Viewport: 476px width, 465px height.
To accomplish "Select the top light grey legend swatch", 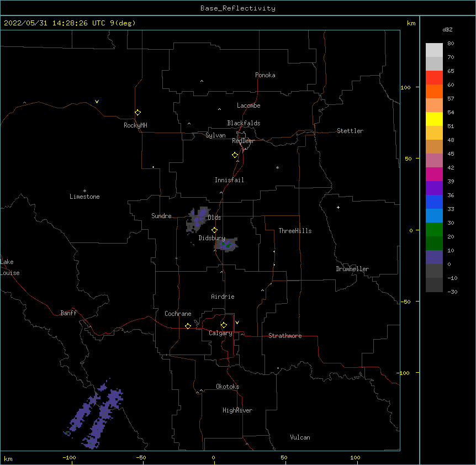I will click(x=434, y=50).
